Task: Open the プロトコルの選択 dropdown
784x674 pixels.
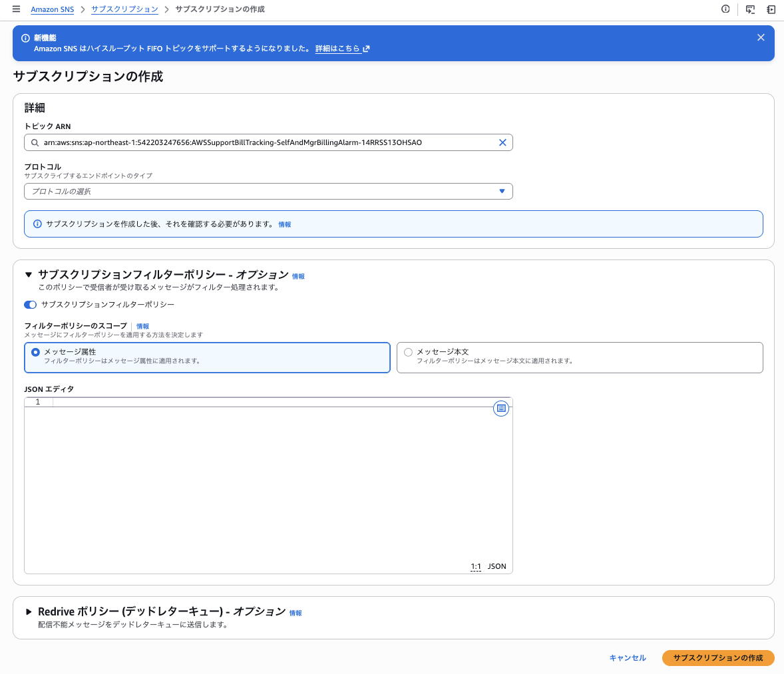Action: [x=268, y=192]
